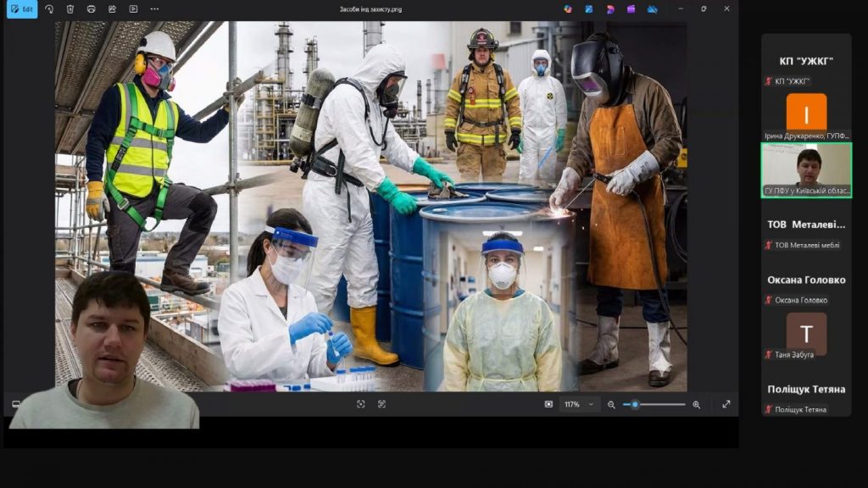868x488 pixels.
Task: Click the OneDrive cloud icon
Action: click(653, 8)
